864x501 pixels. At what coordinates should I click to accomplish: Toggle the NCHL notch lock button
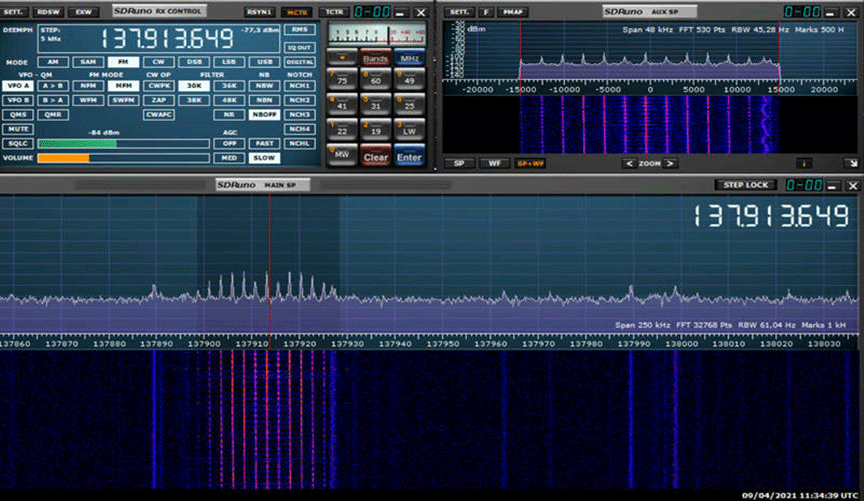pyautogui.click(x=300, y=143)
